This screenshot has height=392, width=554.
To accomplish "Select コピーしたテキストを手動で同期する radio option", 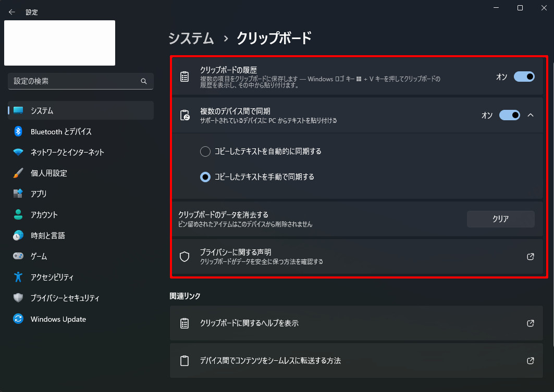I will tap(205, 177).
